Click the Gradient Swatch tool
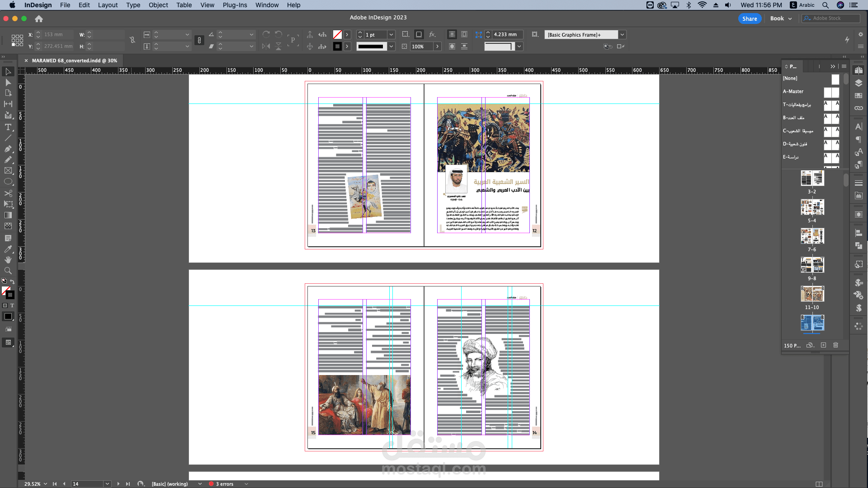 (x=8, y=215)
